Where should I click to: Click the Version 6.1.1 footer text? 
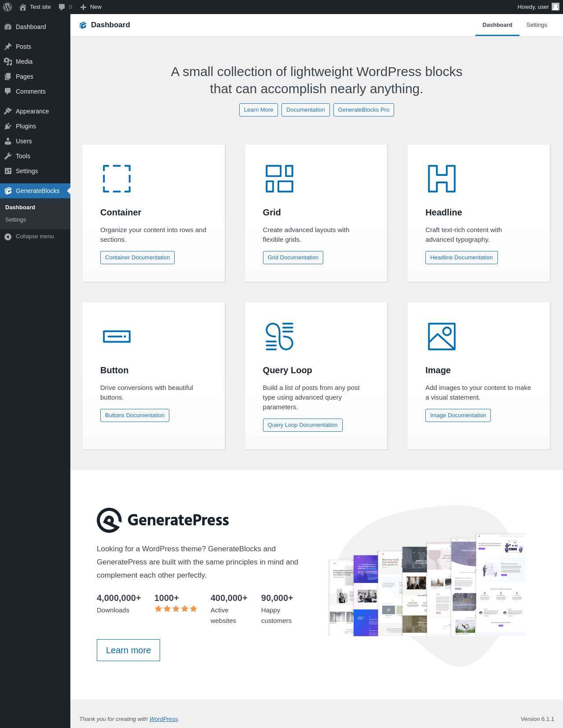pos(537,719)
